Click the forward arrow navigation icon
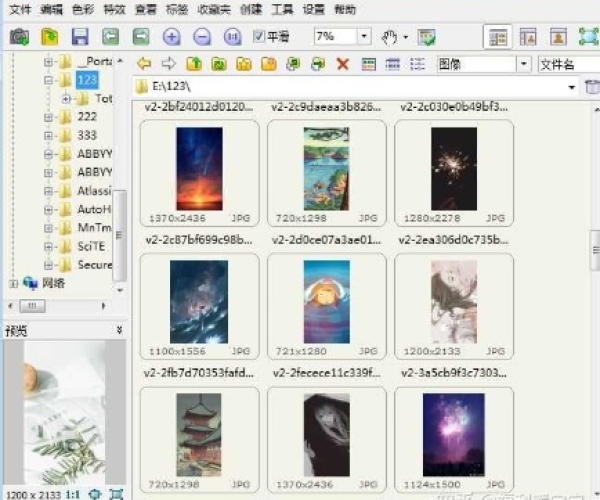This screenshot has height=500, width=600. (169, 64)
